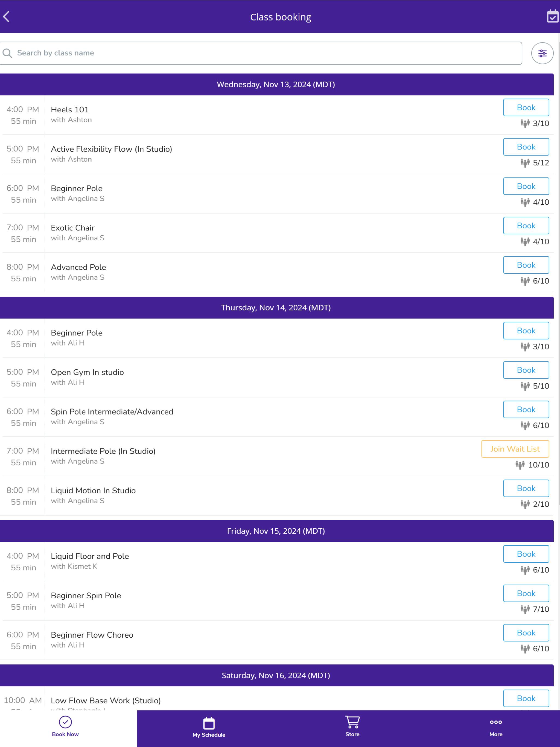Switch to My Schedule tab
Viewport: 560px width, 747px height.
tap(209, 727)
